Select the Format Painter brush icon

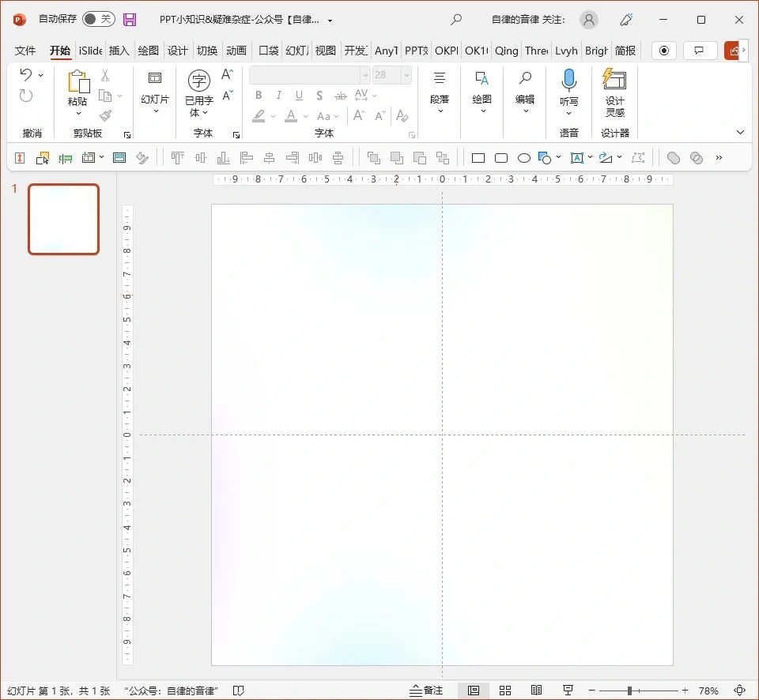[105, 115]
